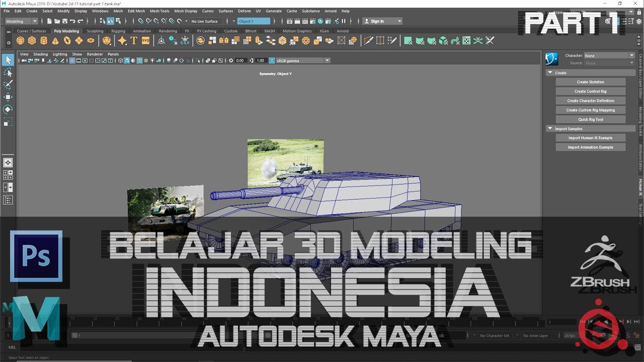Click the Quick Rig Tool button

591,120
